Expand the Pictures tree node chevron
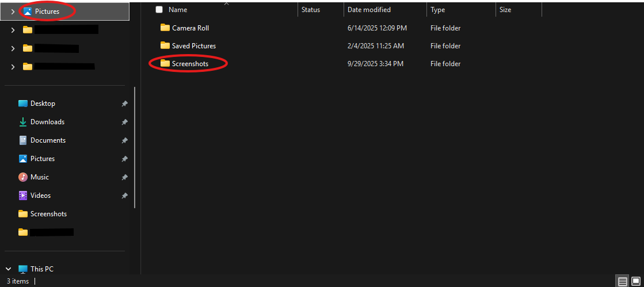 coord(13,12)
